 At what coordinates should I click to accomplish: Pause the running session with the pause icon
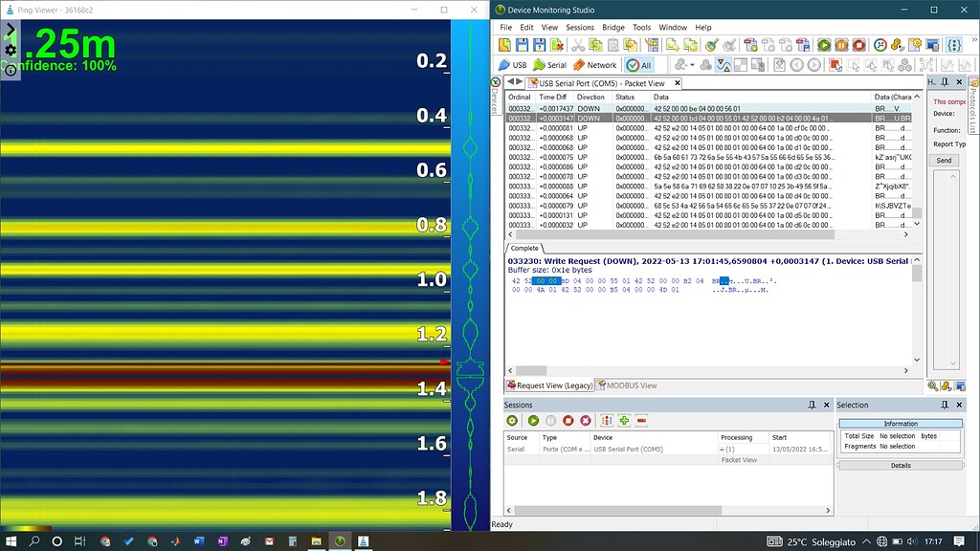[551, 421]
